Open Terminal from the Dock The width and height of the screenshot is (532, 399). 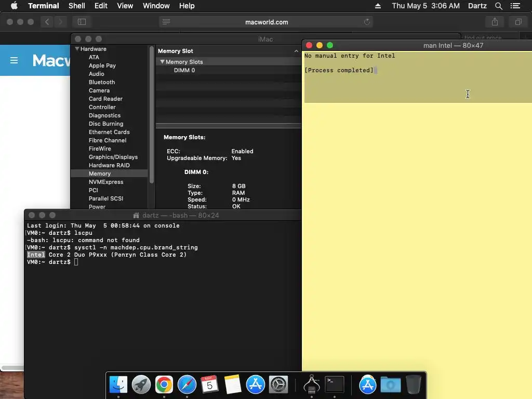coord(335,384)
